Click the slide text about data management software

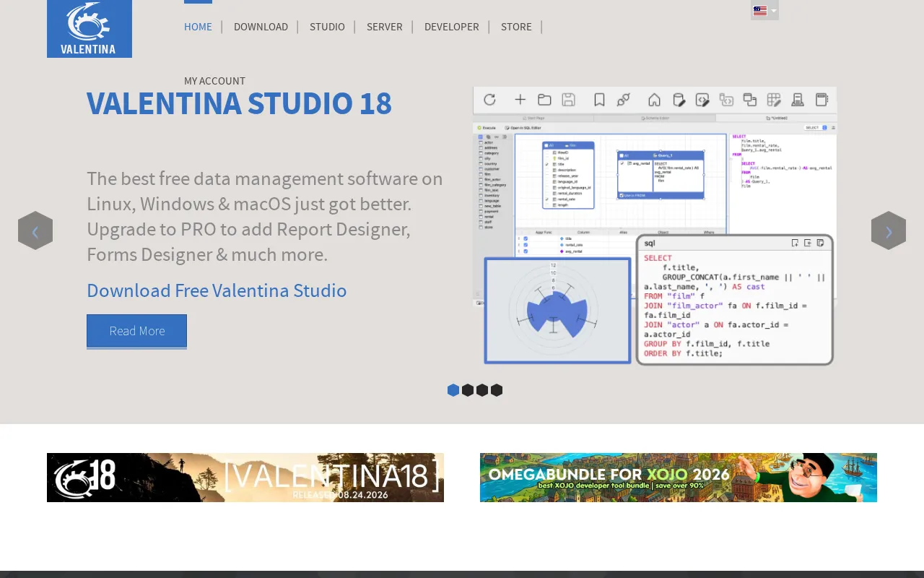point(265,217)
